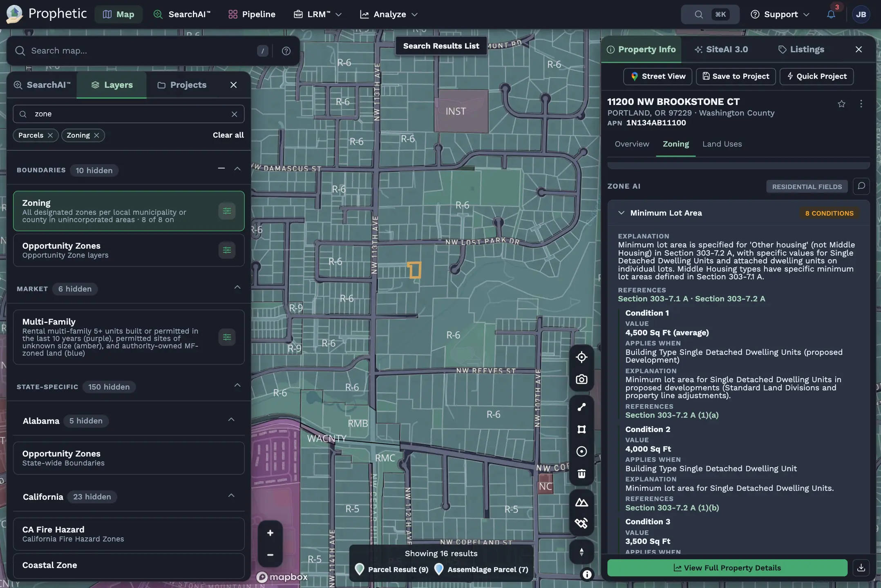Click the map search help question icon
The height and width of the screenshot is (588, 881).
click(286, 51)
